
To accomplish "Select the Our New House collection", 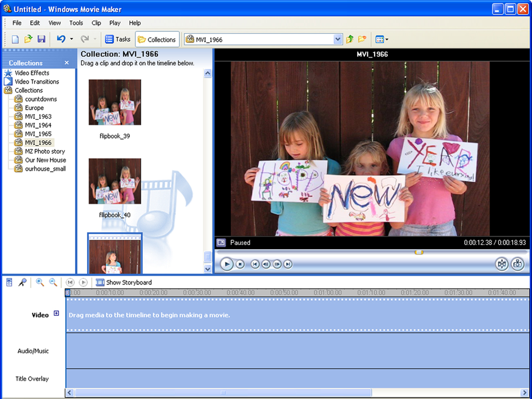I will [45, 160].
